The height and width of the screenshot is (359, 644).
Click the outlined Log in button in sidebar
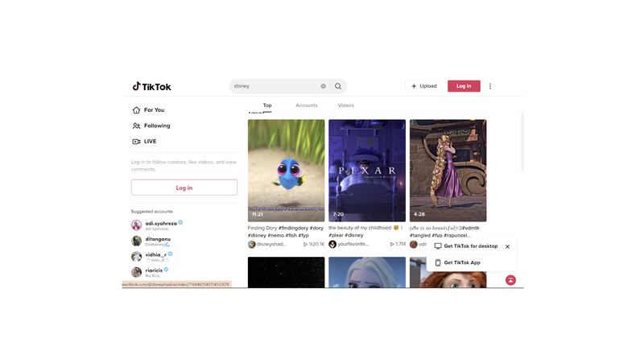184,188
